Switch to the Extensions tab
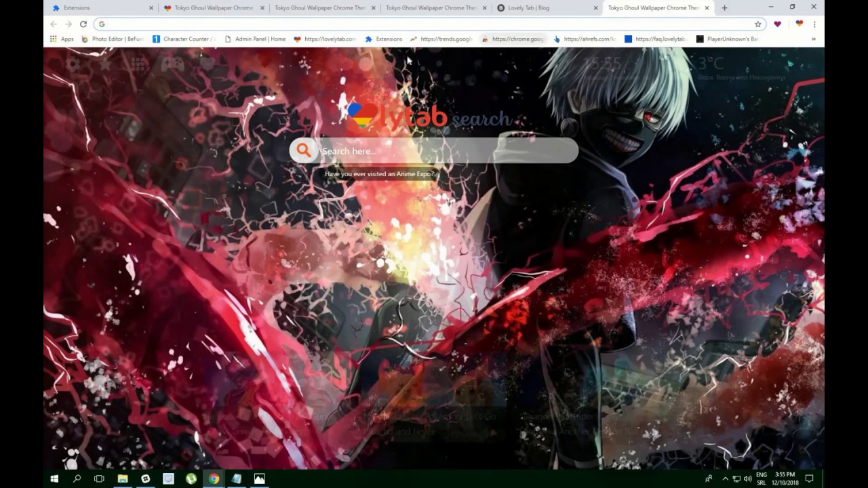Image resolution: width=868 pixels, height=488 pixels. click(102, 8)
